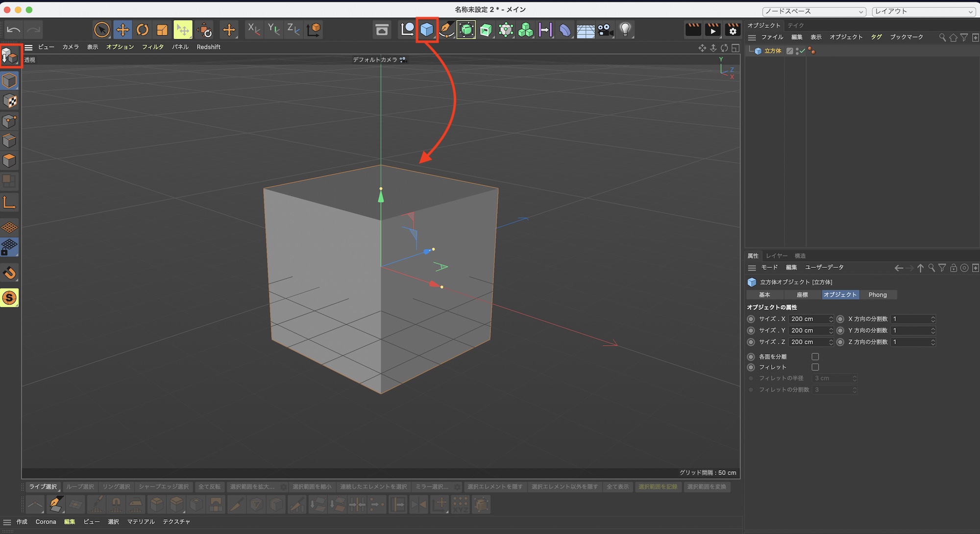Open the ノードスペース dropdown
The width and height of the screenshot is (980, 534).
pos(814,11)
